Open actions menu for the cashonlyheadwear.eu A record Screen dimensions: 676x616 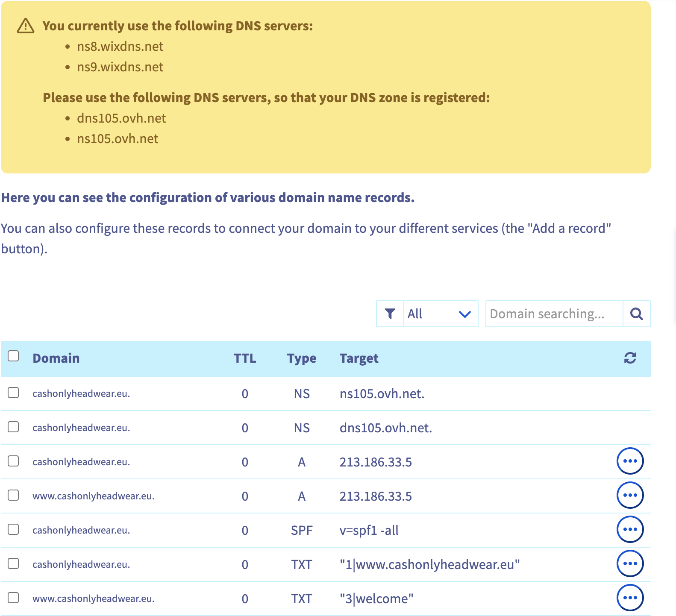(x=630, y=461)
